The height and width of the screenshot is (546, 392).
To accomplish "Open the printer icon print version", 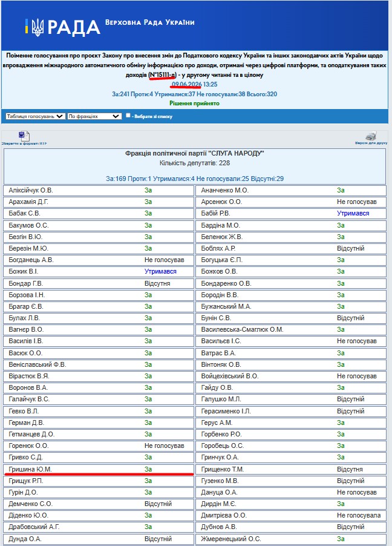I will [371, 136].
